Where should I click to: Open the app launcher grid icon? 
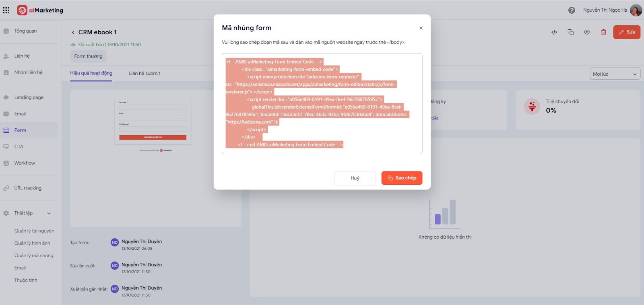coord(6,10)
